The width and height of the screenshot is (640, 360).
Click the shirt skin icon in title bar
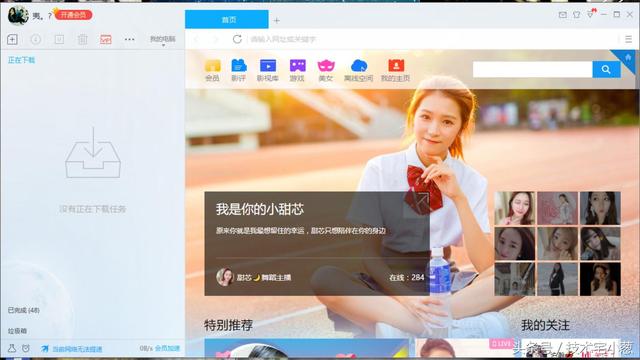click(x=576, y=15)
